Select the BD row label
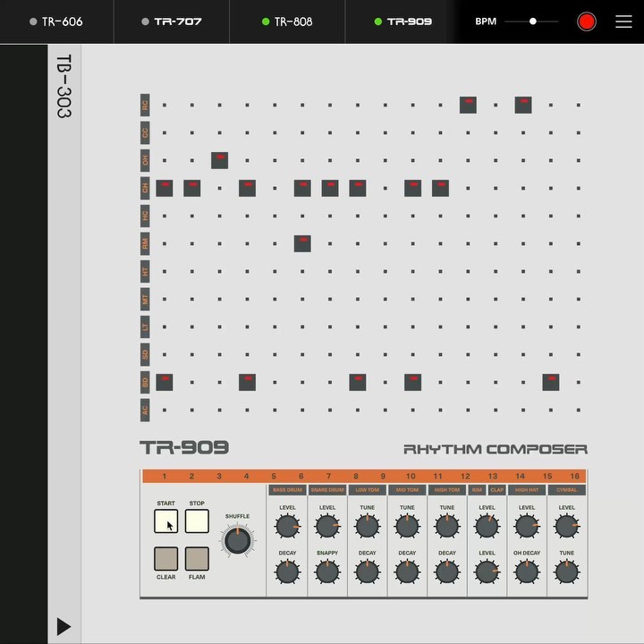The height and width of the screenshot is (644, 644). [x=145, y=382]
